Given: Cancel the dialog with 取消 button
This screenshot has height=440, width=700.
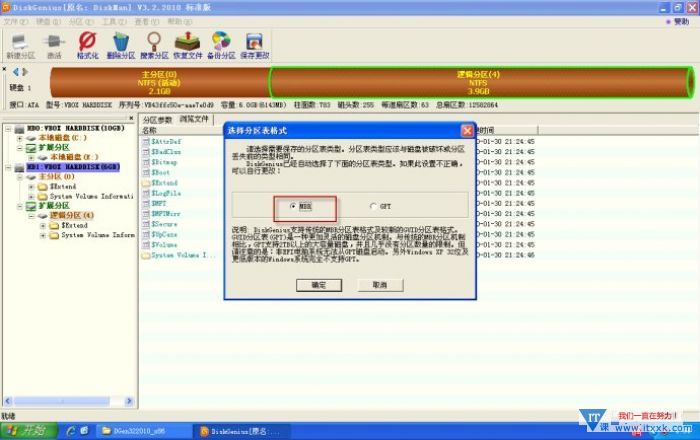Looking at the screenshot, I should pos(380,285).
